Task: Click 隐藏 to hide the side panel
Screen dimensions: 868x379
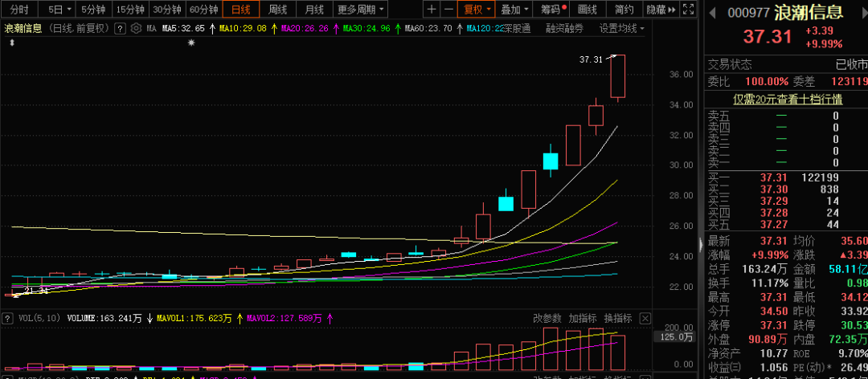Action: pyautogui.click(x=661, y=10)
